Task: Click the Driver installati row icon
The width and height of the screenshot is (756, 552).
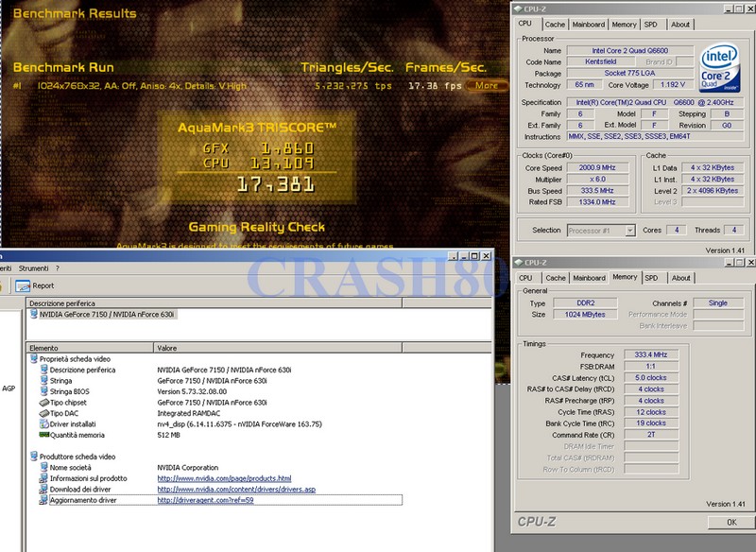Action: (x=43, y=423)
